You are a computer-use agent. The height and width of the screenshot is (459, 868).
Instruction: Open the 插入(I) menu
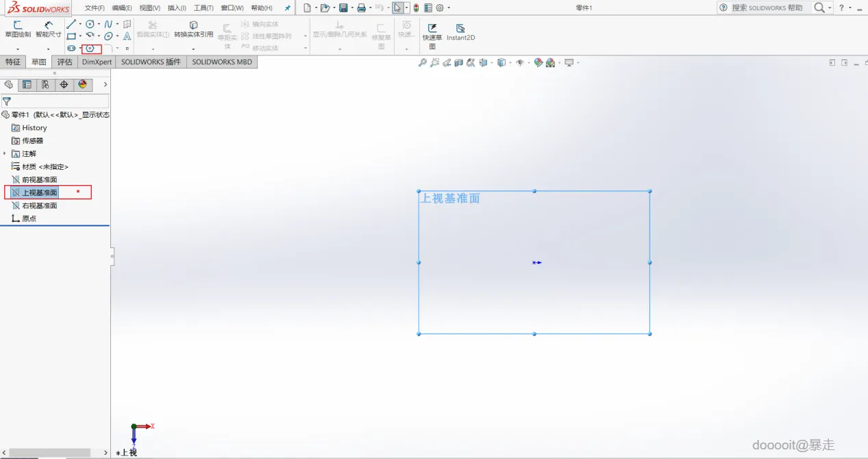(x=177, y=8)
